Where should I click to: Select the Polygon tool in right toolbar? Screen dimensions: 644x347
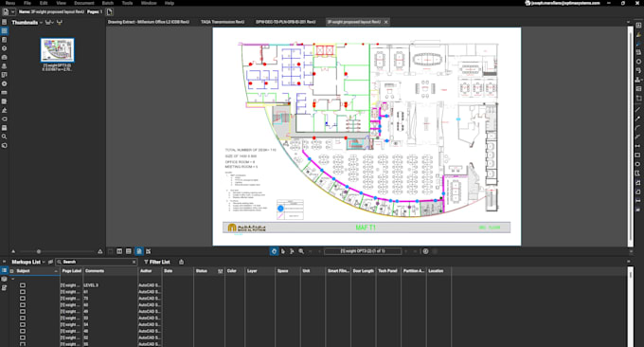[x=637, y=173]
